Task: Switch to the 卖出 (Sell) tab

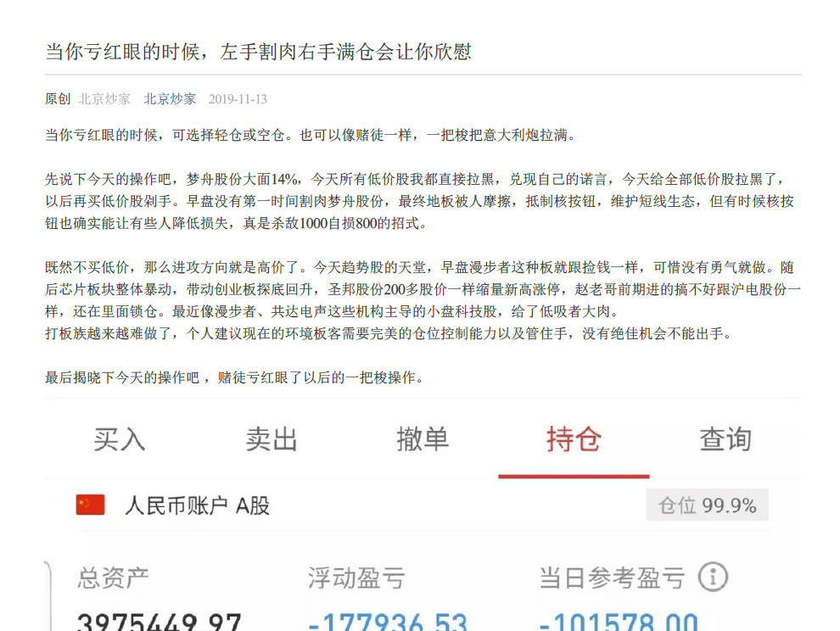Action: pyautogui.click(x=271, y=440)
